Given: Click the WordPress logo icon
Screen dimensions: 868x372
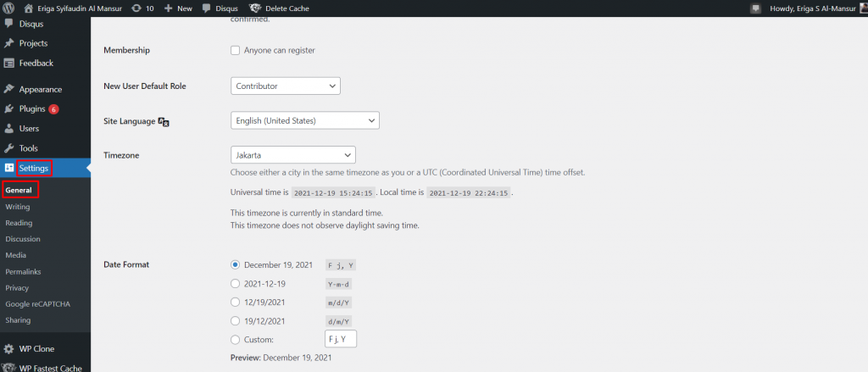Looking at the screenshot, I should point(9,8).
